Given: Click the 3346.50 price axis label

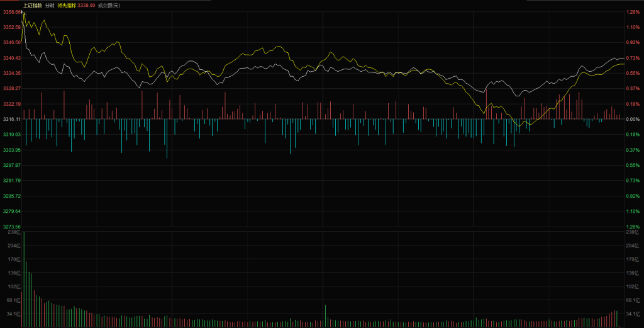Looking at the screenshot, I should [11, 42].
